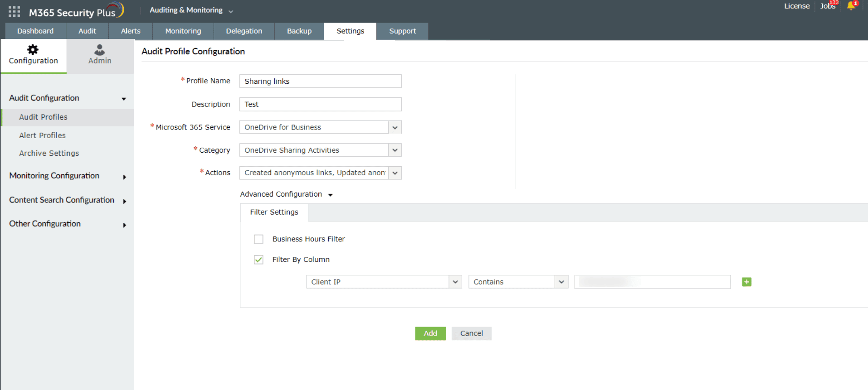The width and height of the screenshot is (868, 390).
Task: Expand the Other Configuration menu
Action: pos(68,224)
